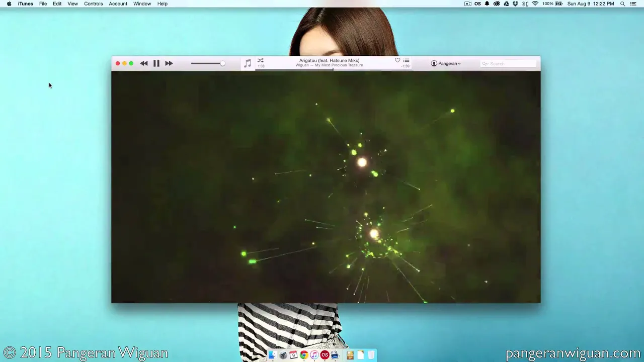Click the remaining time -1:39

(405, 66)
